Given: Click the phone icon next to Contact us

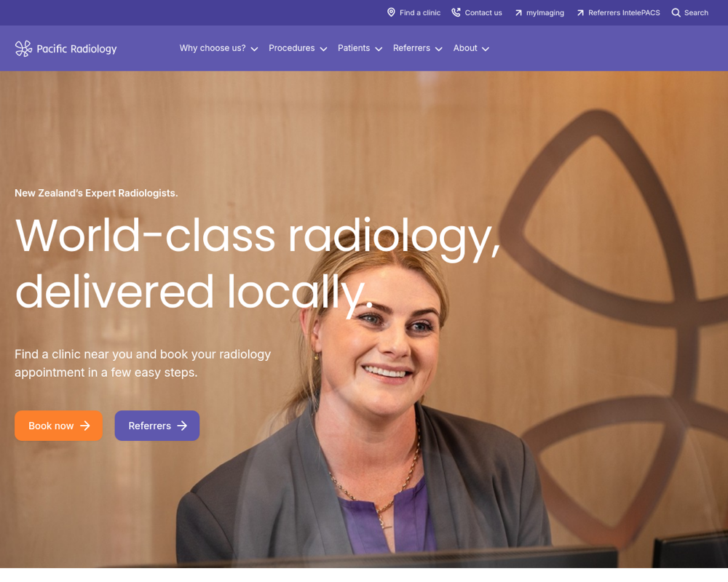Looking at the screenshot, I should [456, 12].
